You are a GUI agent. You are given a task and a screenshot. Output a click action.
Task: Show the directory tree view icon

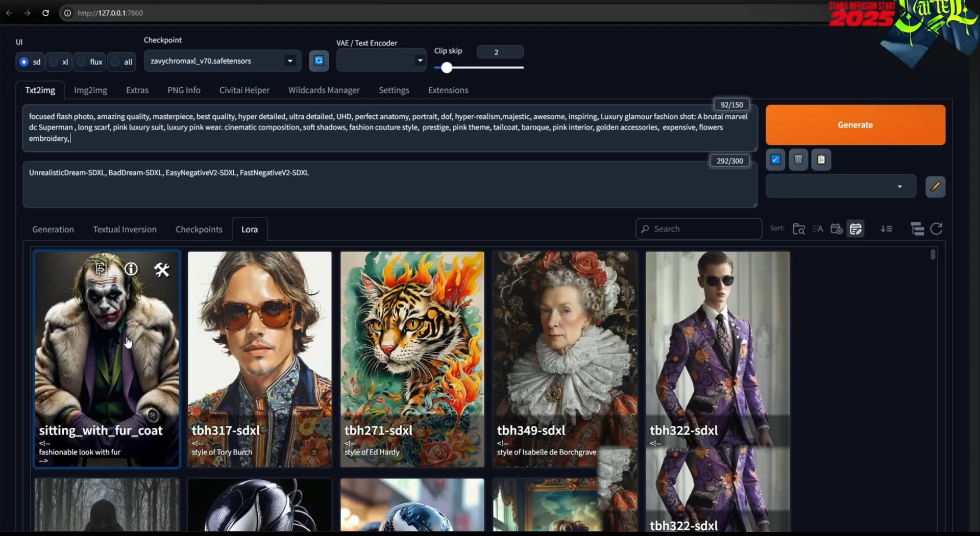917,229
